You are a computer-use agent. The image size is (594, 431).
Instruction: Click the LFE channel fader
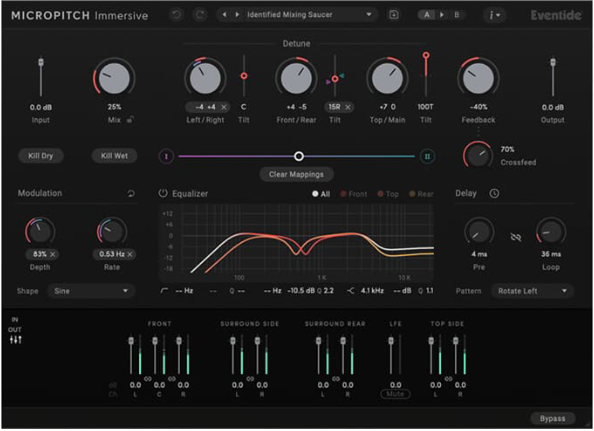pos(391,341)
